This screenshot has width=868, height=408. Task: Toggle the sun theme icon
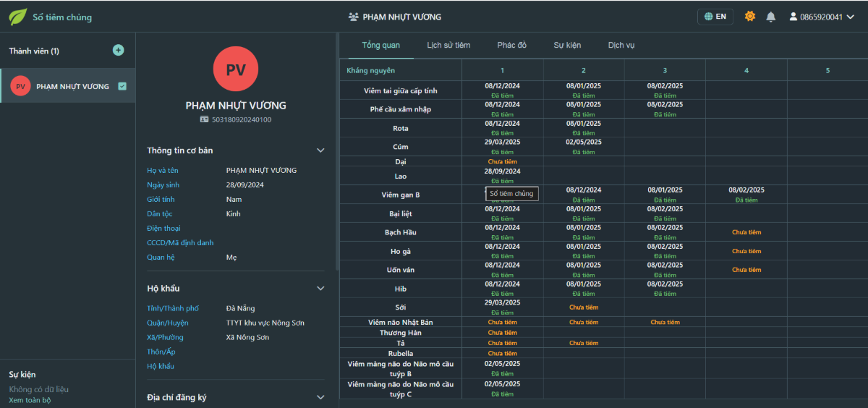click(x=750, y=16)
